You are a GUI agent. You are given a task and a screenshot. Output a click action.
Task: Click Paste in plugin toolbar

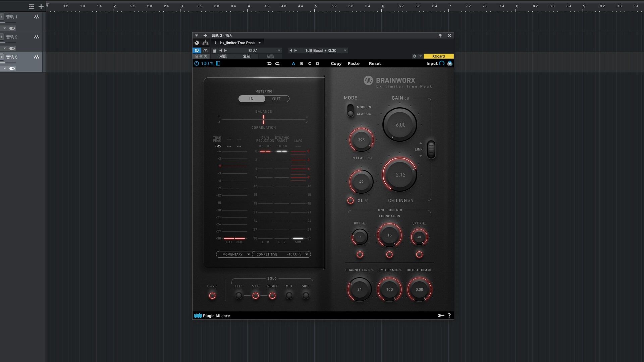(354, 63)
